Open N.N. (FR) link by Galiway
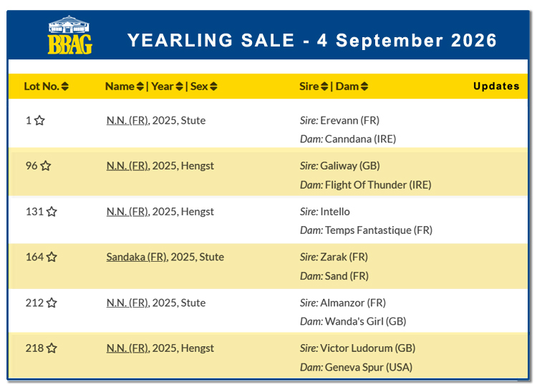 (127, 166)
